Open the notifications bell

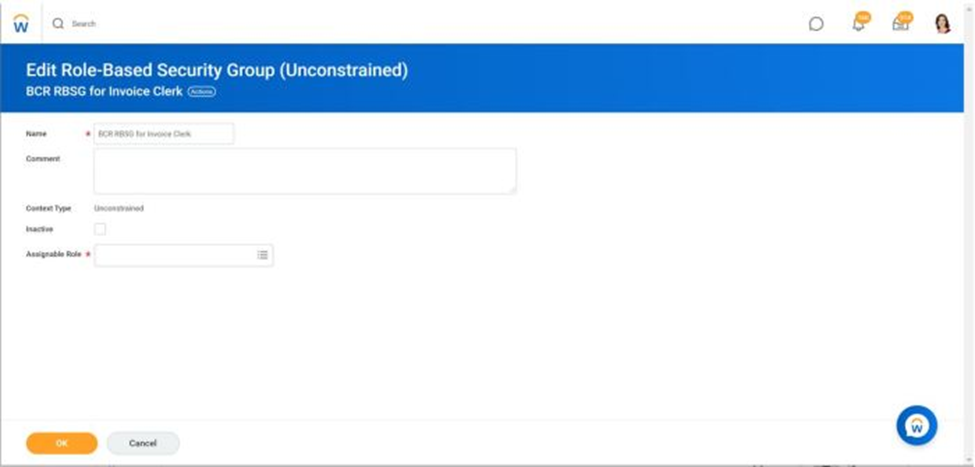click(x=858, y=24)
